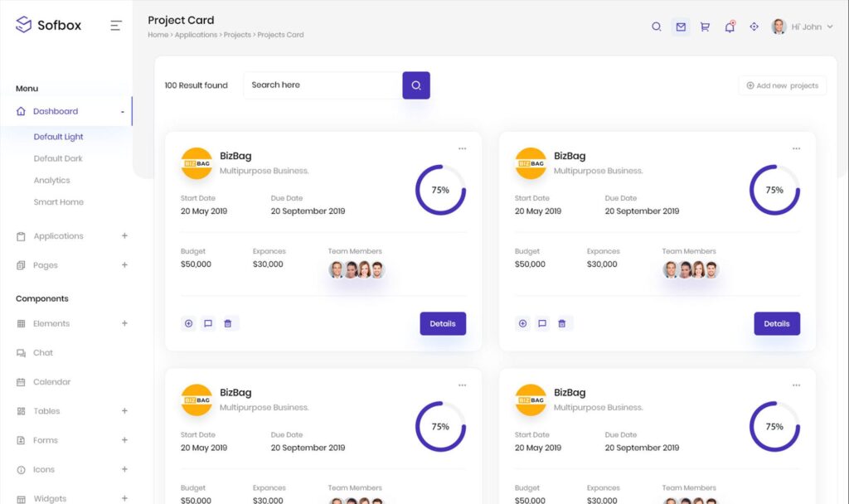Click the hamburger menu icon beside Sofbox
This screenshot has width=849, height=504.
(116, 26)
